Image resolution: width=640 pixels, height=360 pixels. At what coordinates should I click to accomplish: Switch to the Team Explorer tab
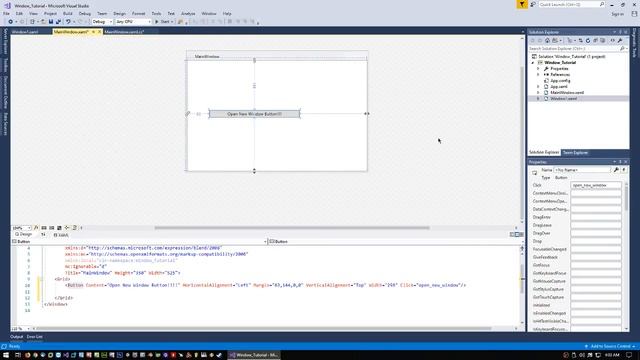(576, 153)
